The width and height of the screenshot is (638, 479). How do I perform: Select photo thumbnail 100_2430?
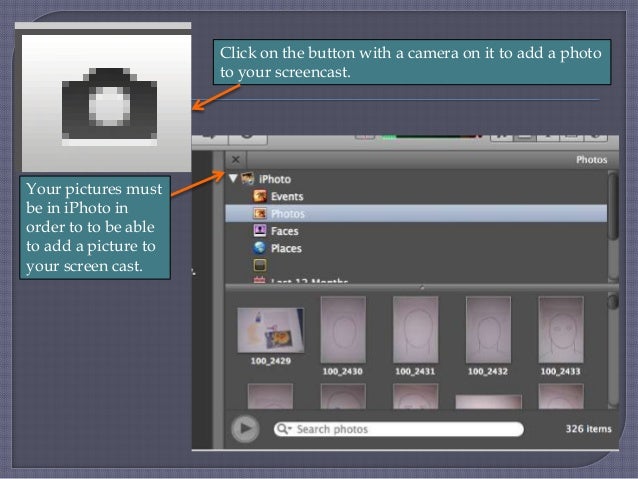click(343, 329)
